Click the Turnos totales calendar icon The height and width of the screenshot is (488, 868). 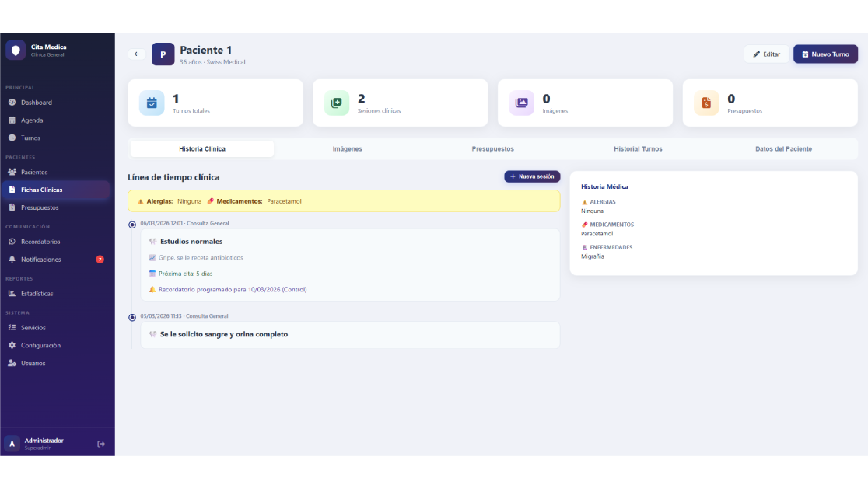point(152,103)
